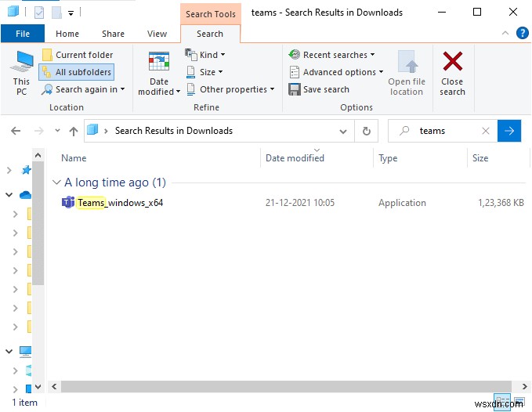
Task: Click the quick access New folder icon
Action: 56,13
